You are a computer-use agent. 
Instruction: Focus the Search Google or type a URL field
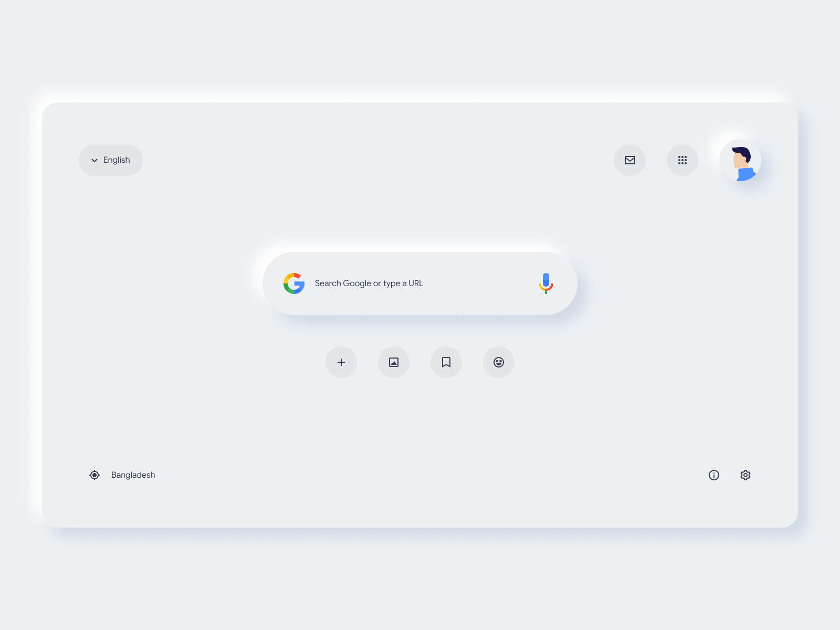click(x=420, y=283)
